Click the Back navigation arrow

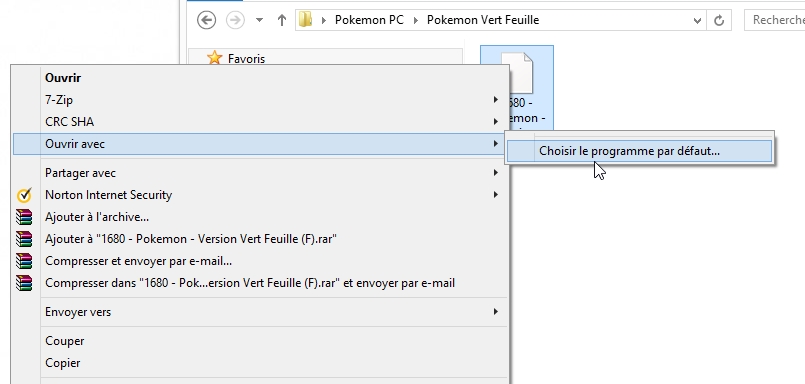(206, 20)
